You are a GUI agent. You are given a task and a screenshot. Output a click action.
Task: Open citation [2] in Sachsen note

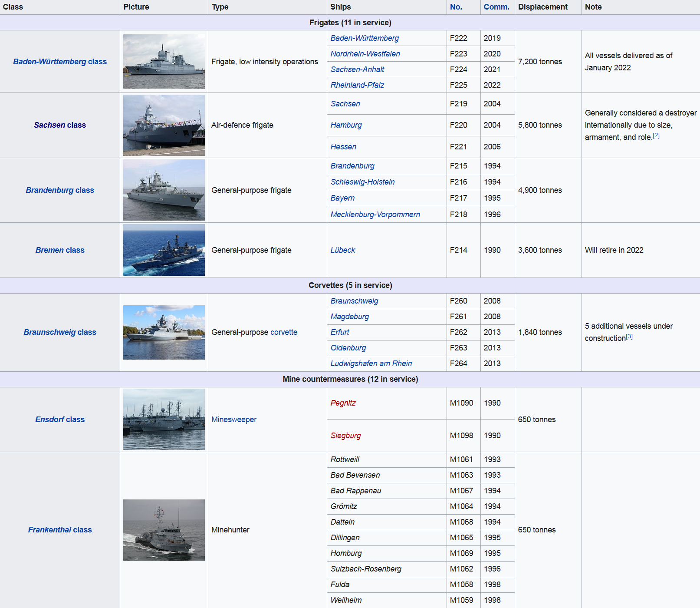click(656, 135)
